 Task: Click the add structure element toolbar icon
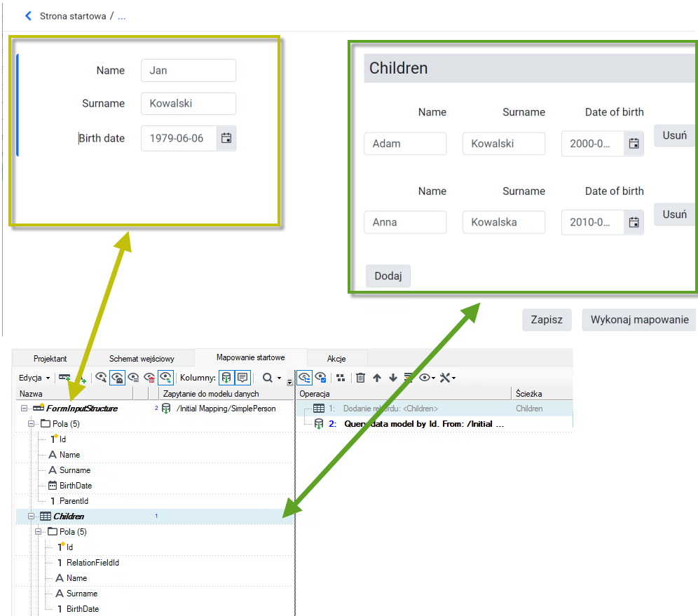click(x=64, y=378)
